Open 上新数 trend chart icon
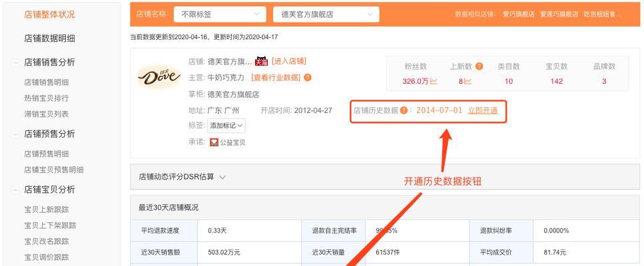This screenshot has width=644, height=266. pos(468,81)
